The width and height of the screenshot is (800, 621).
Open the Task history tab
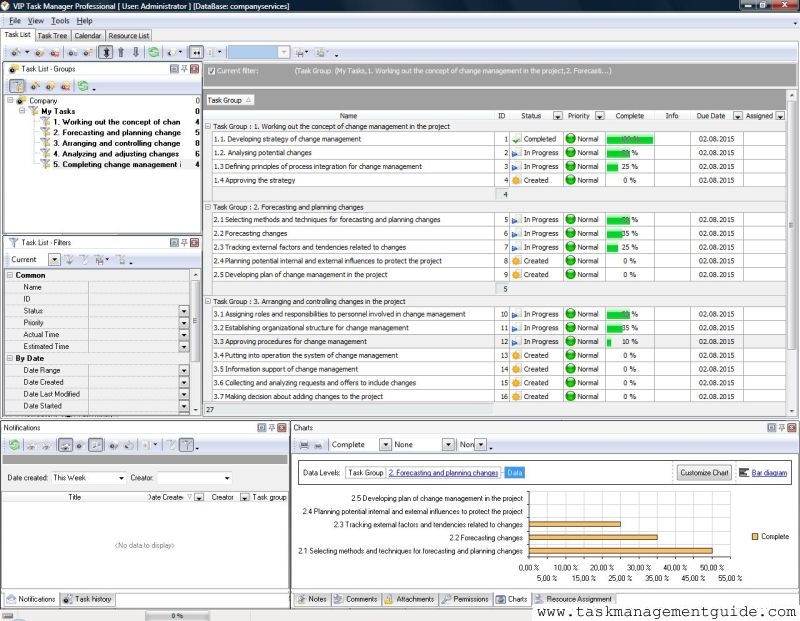[x=87, y=599]
